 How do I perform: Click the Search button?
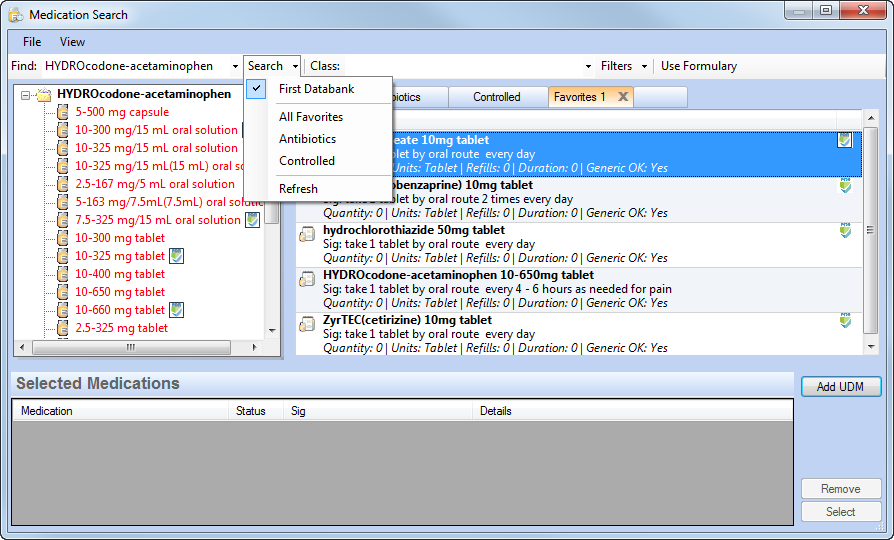tap(266, 66)
